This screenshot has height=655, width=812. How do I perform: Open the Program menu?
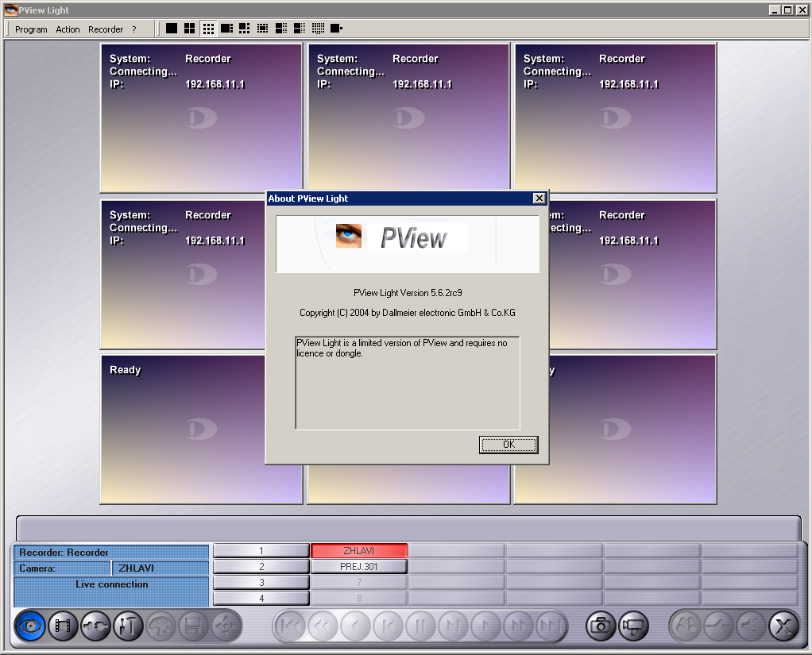pyautogui.click(x=31, y=29)
